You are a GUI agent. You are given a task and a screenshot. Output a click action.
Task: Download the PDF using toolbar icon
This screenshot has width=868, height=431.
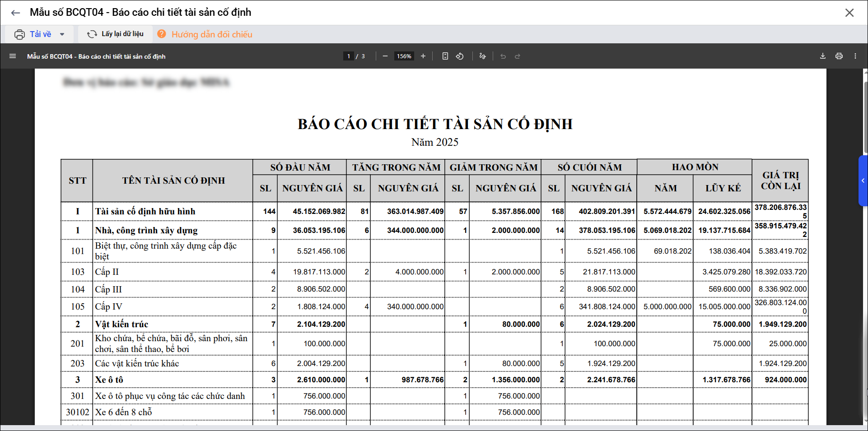coord(823,56)
